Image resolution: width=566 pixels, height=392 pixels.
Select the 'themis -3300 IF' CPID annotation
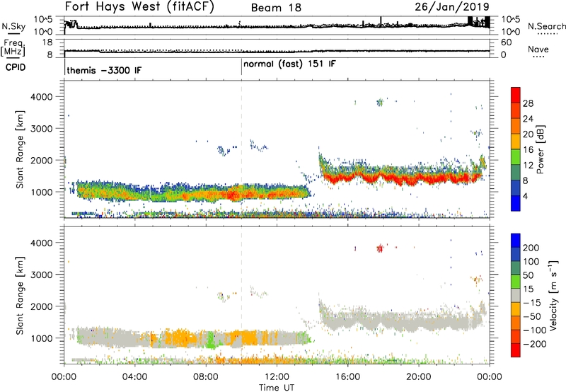coord(104,70)
